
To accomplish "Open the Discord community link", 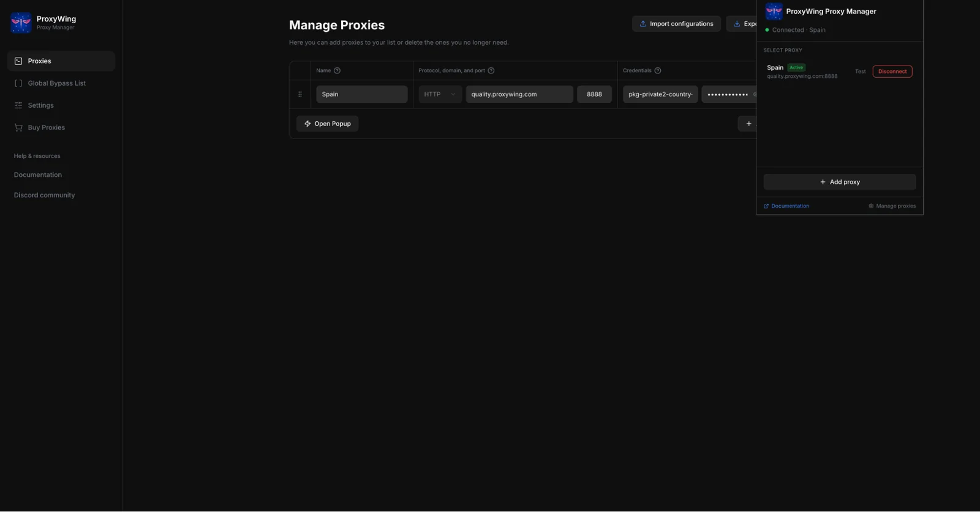I will click(x=44, y=195).
